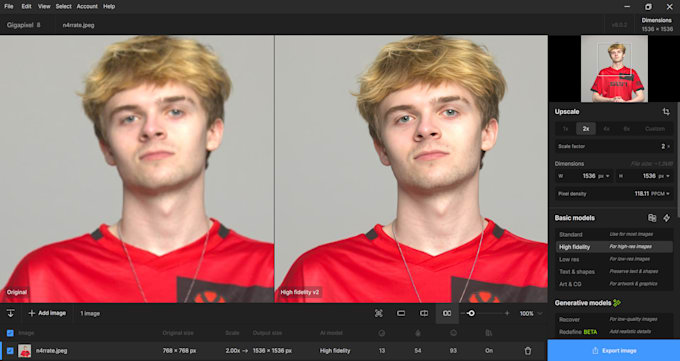Click the right panel vertical scrollbar
The image size is (680, 361).
tap(678, 161)
